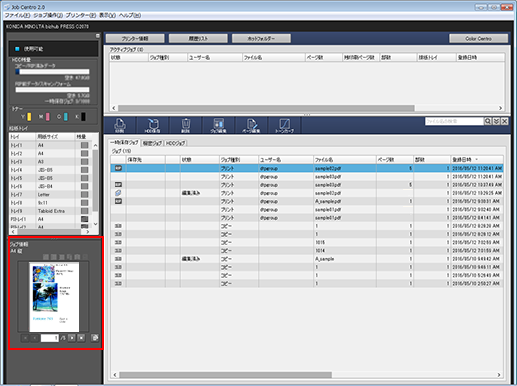This screenshot has width=517, height=386.
Task: Select the A_sample.pdf print job
Action: point(307,201)
